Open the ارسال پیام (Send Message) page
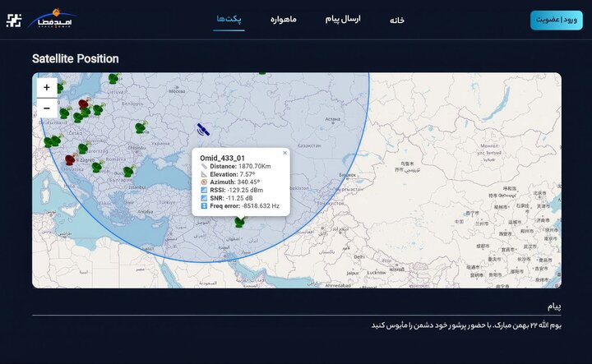Screen dimensions: 592x364 click(x=343, y=19)
